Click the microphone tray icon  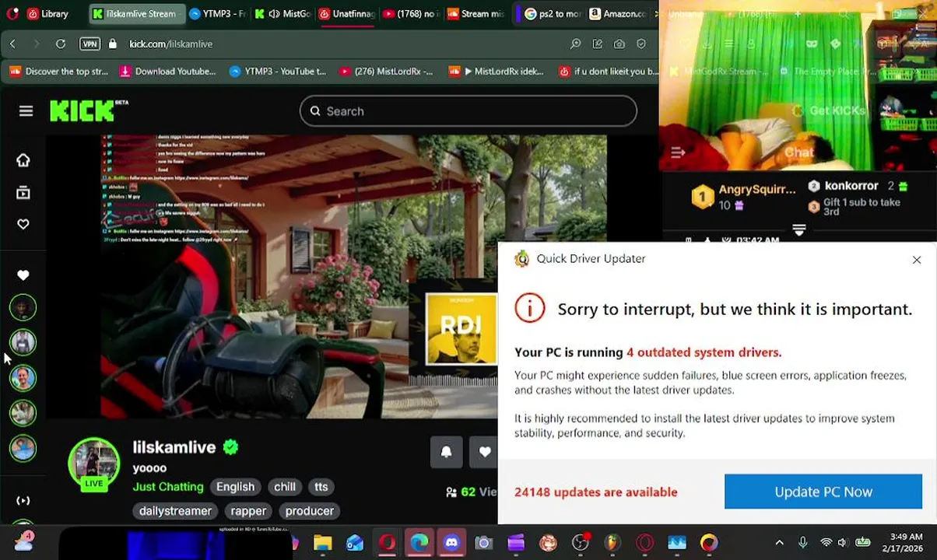pyautogui.click(x=803, y=543)
